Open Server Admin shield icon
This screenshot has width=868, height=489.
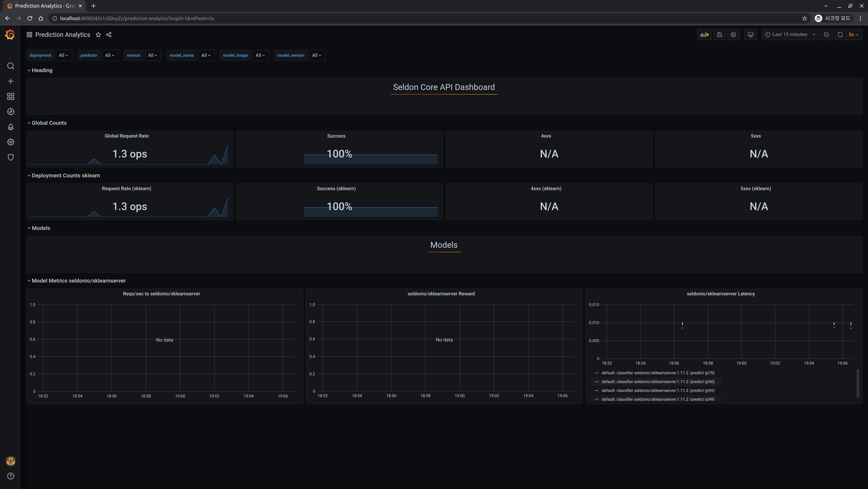tap(10, 157)
